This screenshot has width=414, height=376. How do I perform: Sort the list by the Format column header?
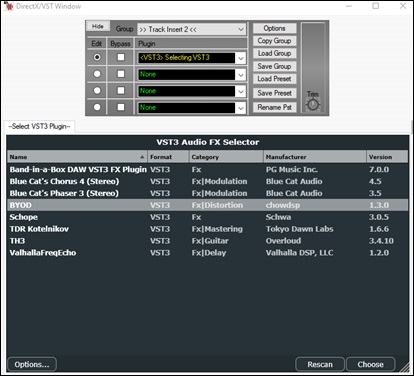pyautogui.click(x=168, y=157)
